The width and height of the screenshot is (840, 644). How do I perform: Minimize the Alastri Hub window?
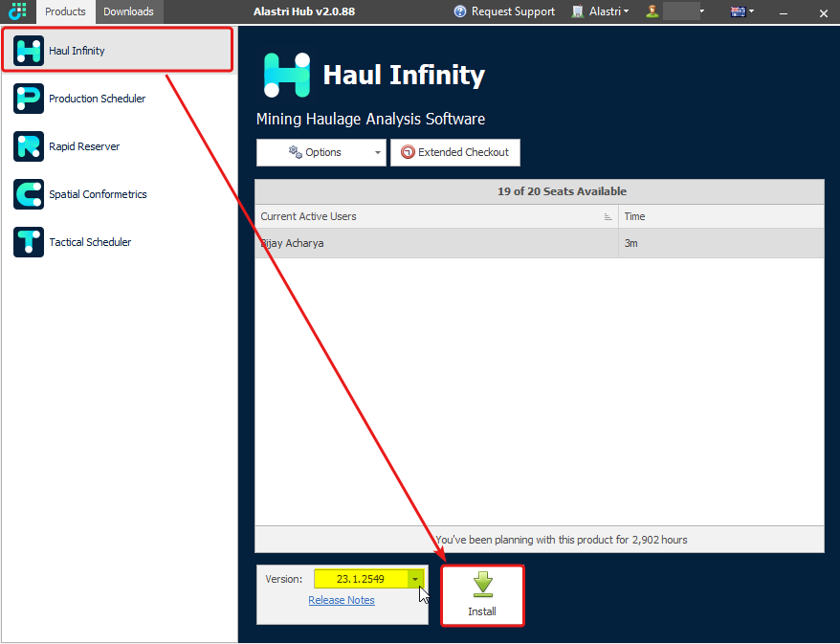point(784,12)
